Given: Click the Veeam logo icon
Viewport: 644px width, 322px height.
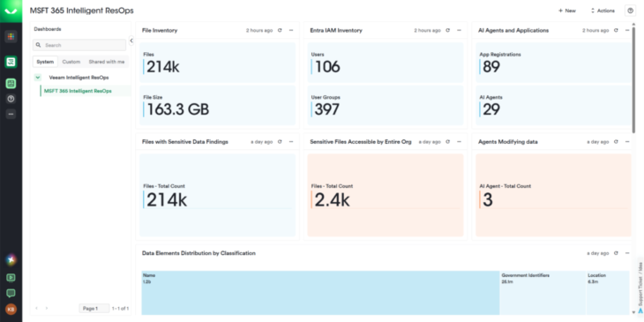Looking at the screenshot, I should click(11, 11).
